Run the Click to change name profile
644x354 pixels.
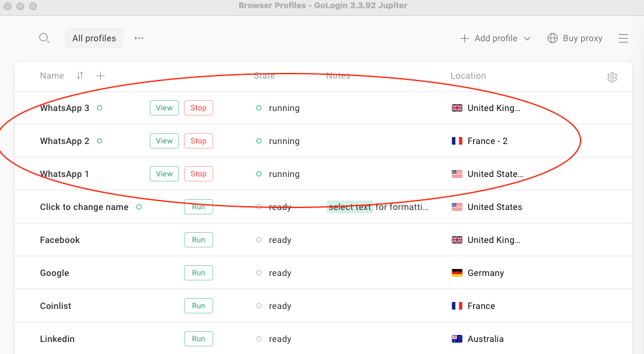click(x=199, y=207)
